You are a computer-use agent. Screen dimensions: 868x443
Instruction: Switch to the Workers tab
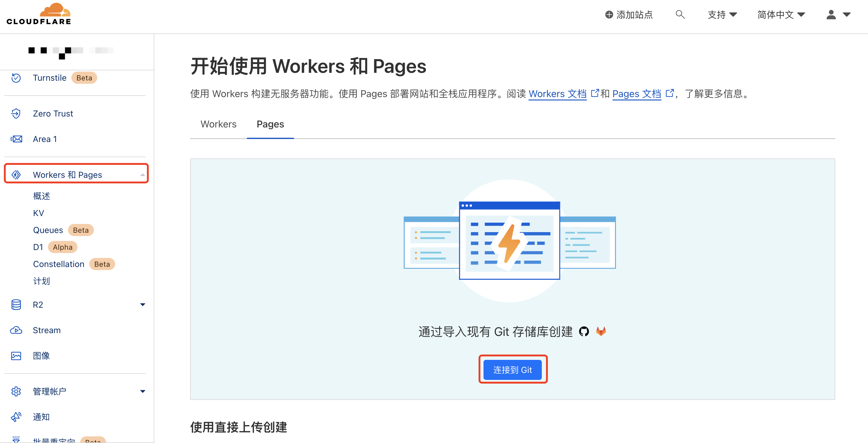click(218, 124)
